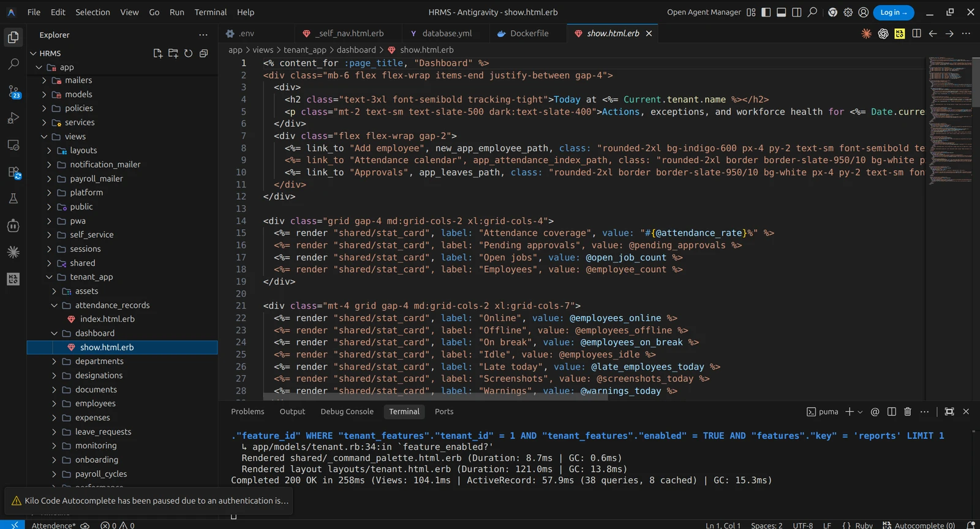
Task: Expand the models folder
Action: (123, 94)
